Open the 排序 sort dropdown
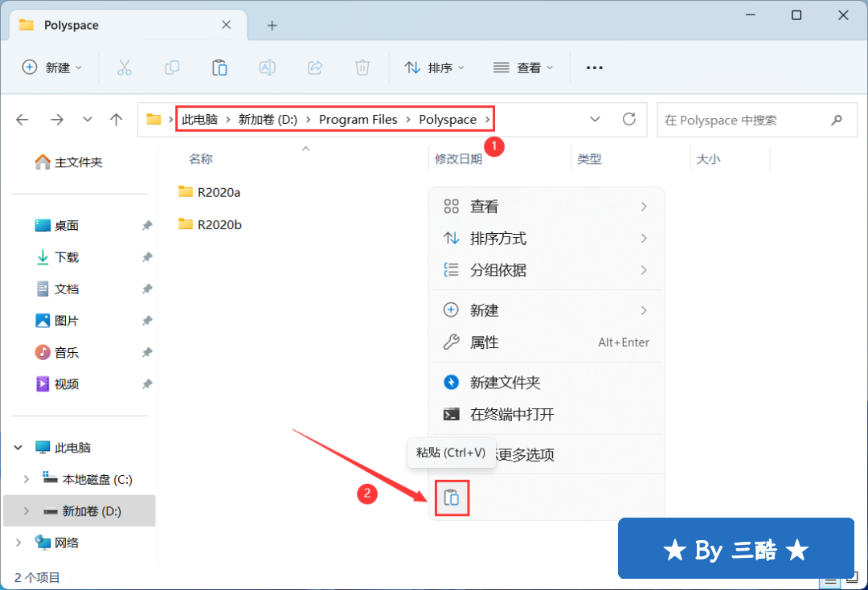Viewport: 868px width, 590px height. point(435,68)
